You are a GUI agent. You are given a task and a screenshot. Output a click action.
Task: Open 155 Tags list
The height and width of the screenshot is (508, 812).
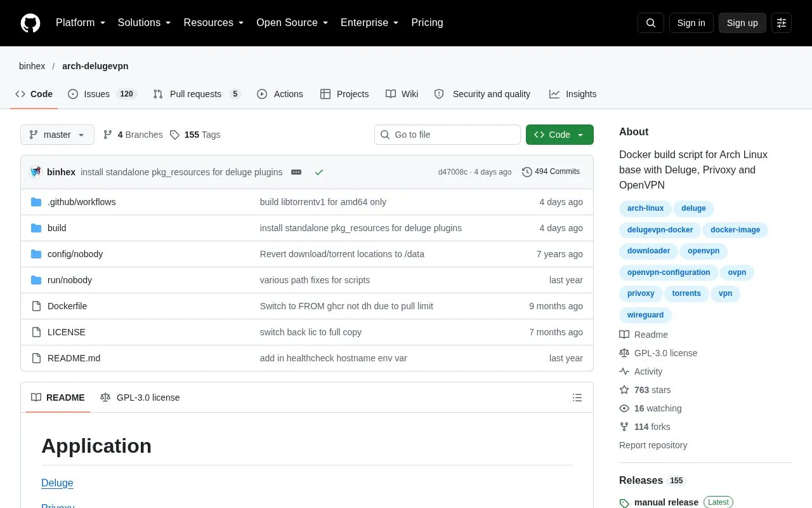(195, 135)
